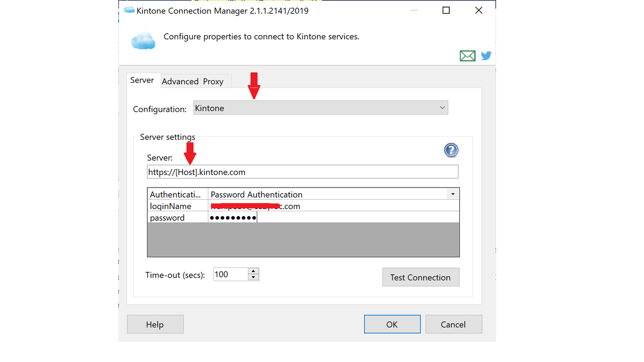Select the password property label cell
Screen dimensions: 644x362
click(x=178, y=218)
